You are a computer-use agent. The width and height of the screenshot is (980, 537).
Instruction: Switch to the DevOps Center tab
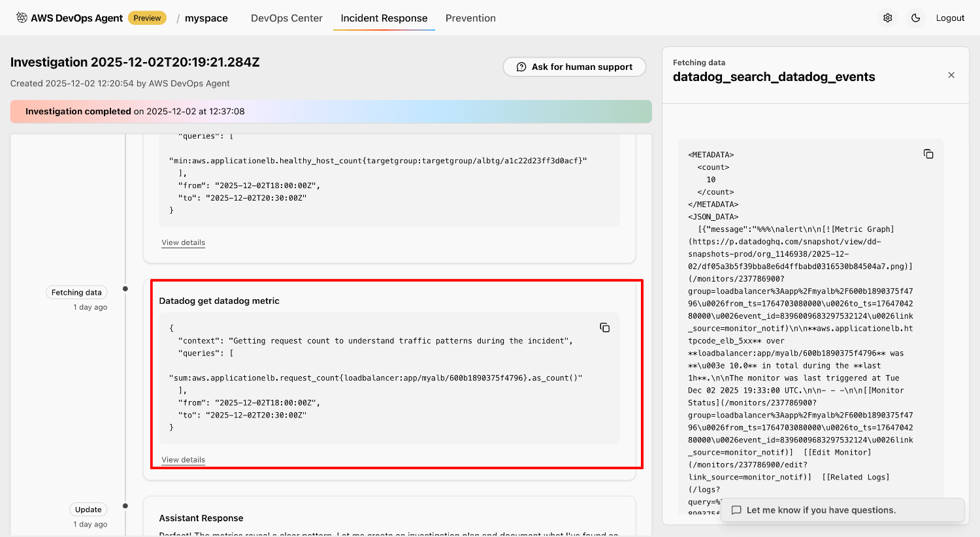click(x=287, y=18)
